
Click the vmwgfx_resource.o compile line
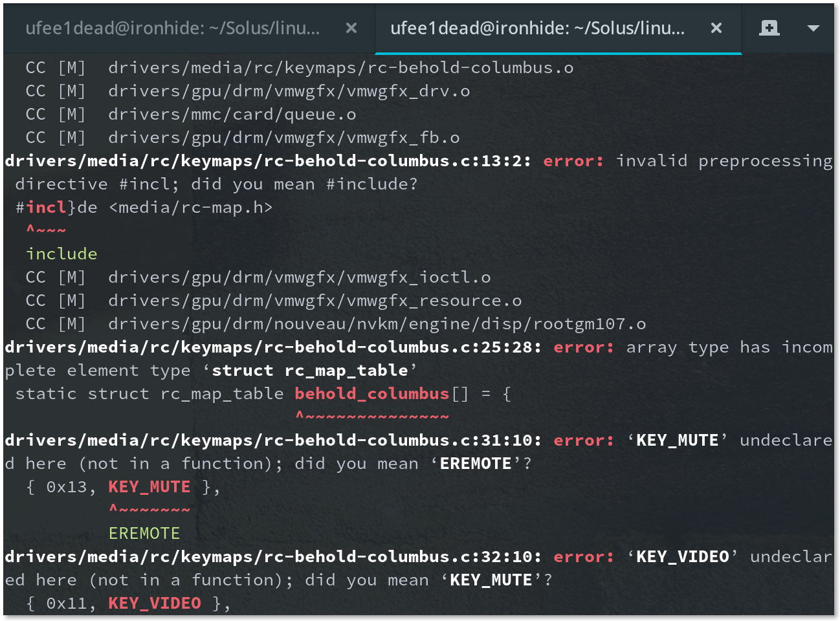point(274,301)
